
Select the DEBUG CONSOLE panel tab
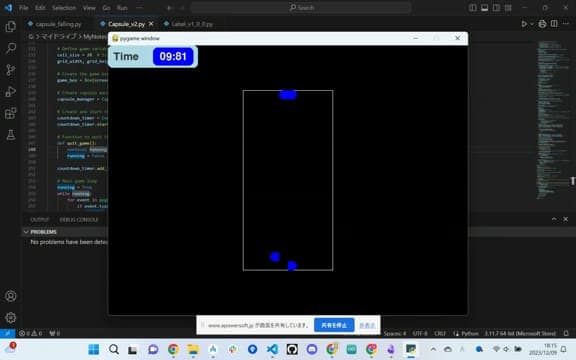point(79,220)
